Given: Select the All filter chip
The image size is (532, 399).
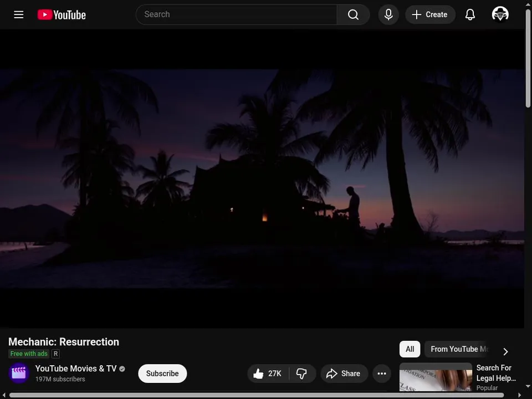Looking at the screenshot, I should tap(410, 349).
